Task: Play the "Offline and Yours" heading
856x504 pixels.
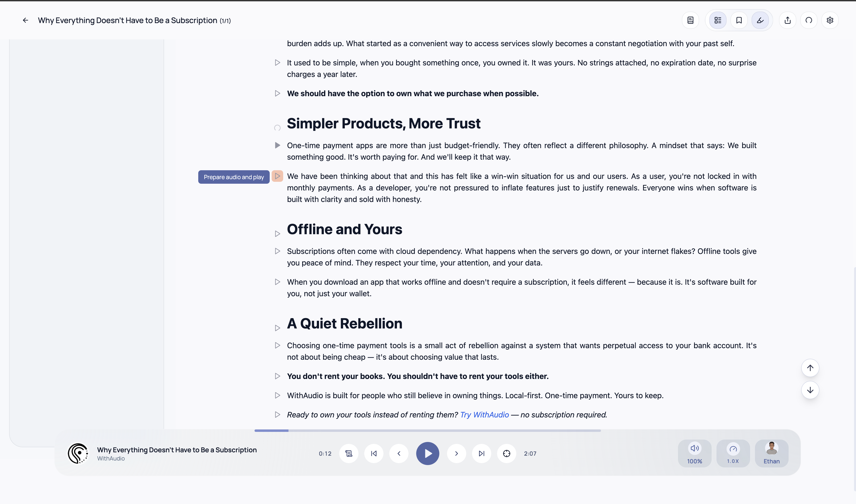Action: 277,234
